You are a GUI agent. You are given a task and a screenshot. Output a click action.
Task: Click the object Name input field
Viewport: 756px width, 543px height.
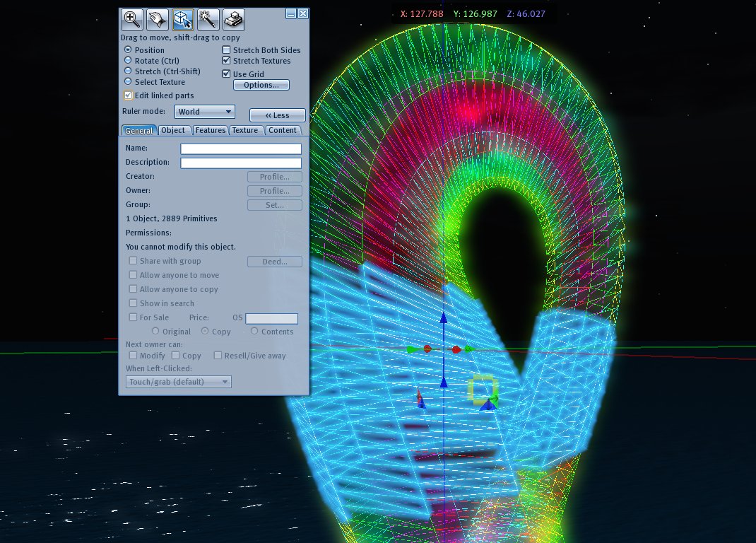point(240,149)
